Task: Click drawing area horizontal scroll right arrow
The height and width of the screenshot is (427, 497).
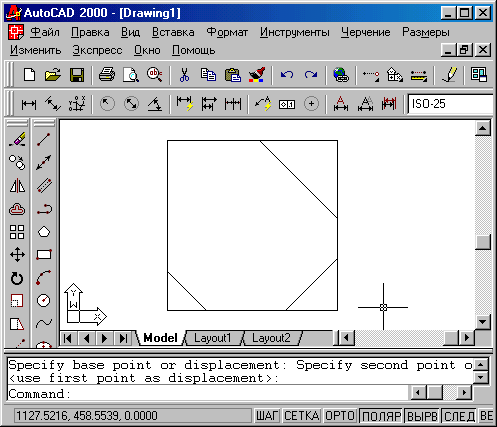Action: point(466,338)
